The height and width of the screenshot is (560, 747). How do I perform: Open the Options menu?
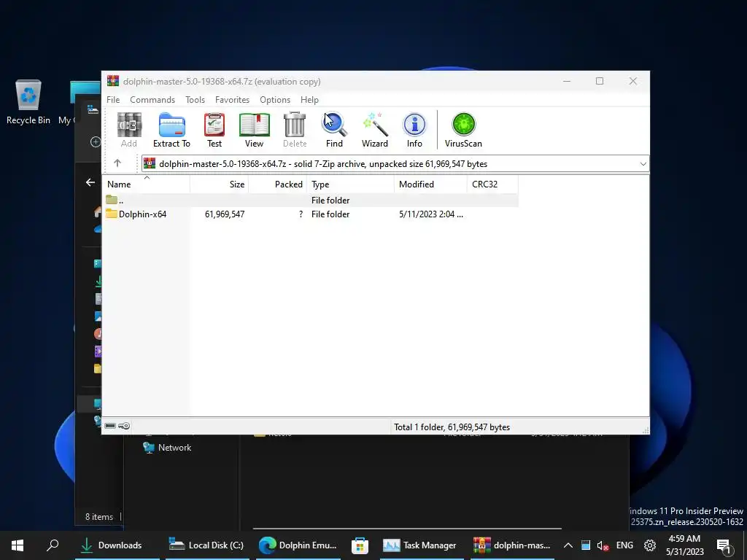click(275, 99)
